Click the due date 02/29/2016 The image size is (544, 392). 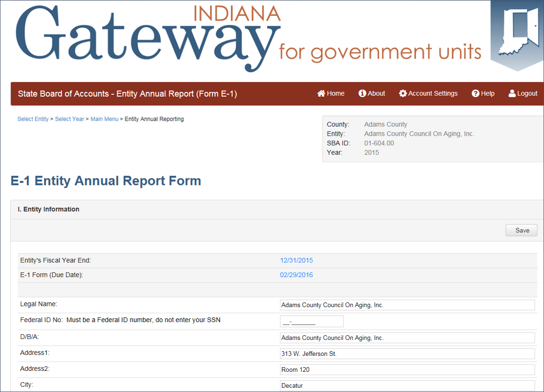(x=296, y=275)
